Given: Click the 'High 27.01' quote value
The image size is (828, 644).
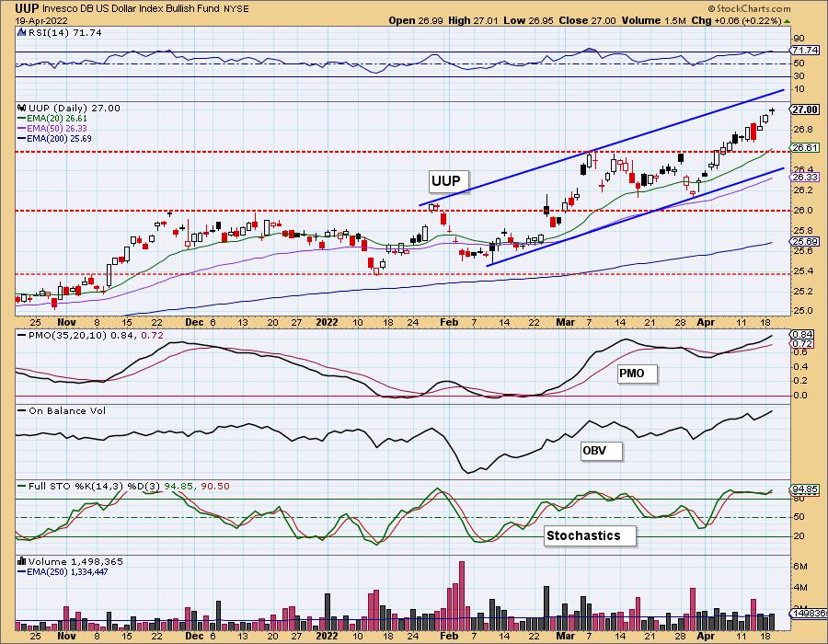Looking at the screenshot, I should pyautogui.click(x=472, y=20).
